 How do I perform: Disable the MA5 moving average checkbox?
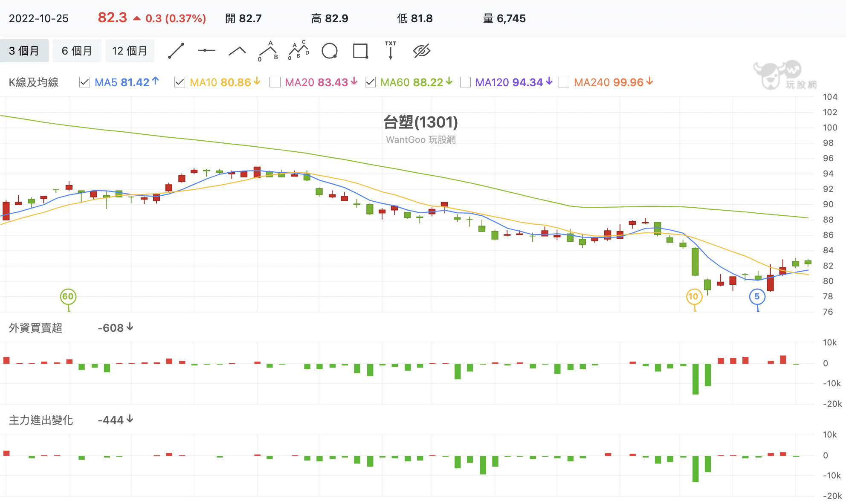tap(84, 82)
